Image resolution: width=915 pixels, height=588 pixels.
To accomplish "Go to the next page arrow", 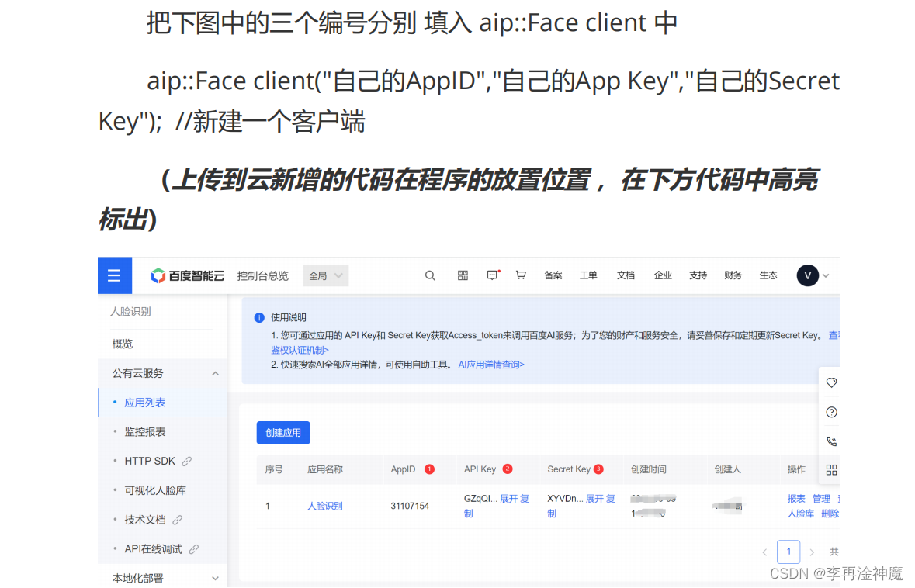I will tap(812, 552).
